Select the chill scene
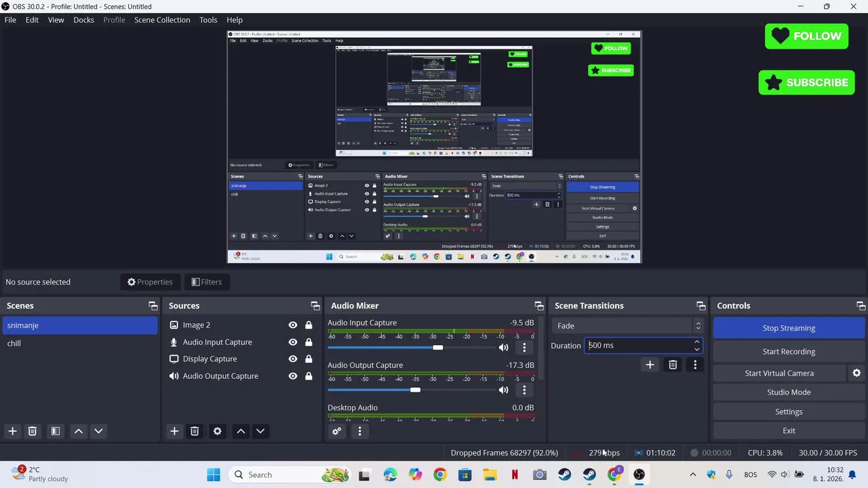 [80, 344]
